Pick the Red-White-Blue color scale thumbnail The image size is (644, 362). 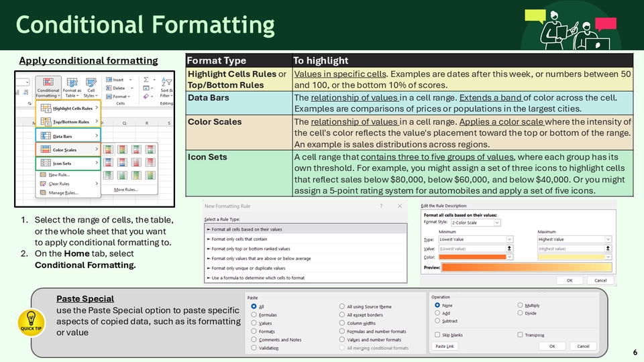point(122,162)
